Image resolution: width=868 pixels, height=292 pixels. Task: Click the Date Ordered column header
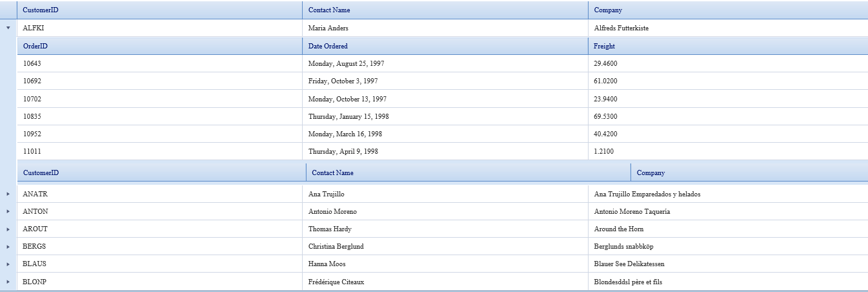328,46
